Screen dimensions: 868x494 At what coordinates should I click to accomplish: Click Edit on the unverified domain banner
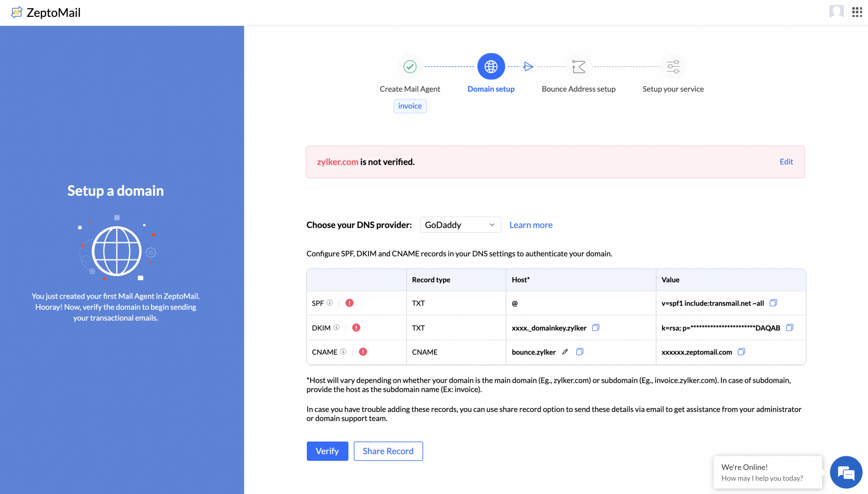click(786, 161)
